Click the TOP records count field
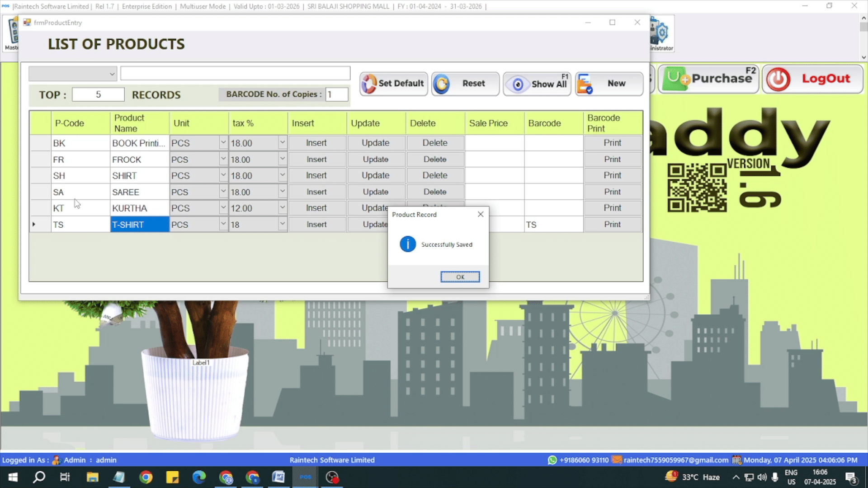This screenshot has width=868, height=488. [x=98, y=94]
